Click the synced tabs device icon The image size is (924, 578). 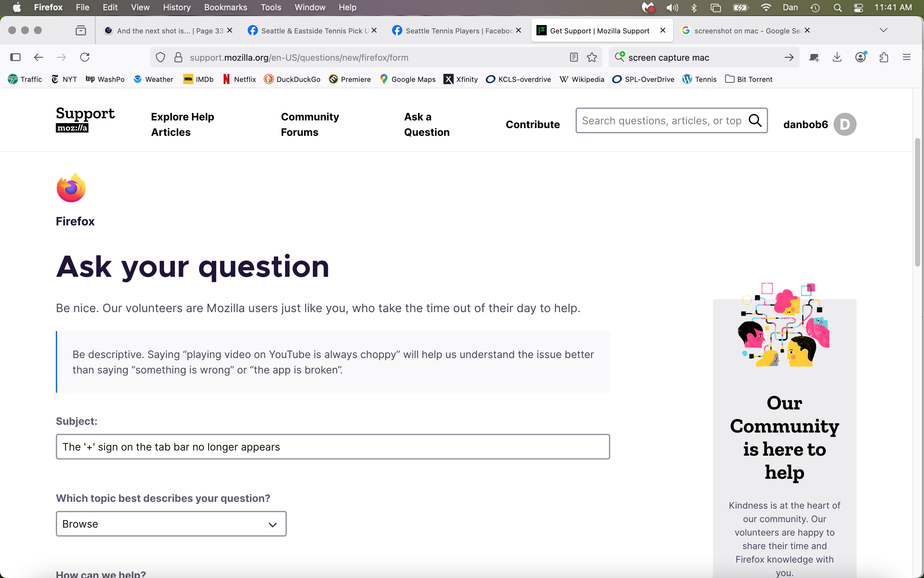tap(814, 57)
